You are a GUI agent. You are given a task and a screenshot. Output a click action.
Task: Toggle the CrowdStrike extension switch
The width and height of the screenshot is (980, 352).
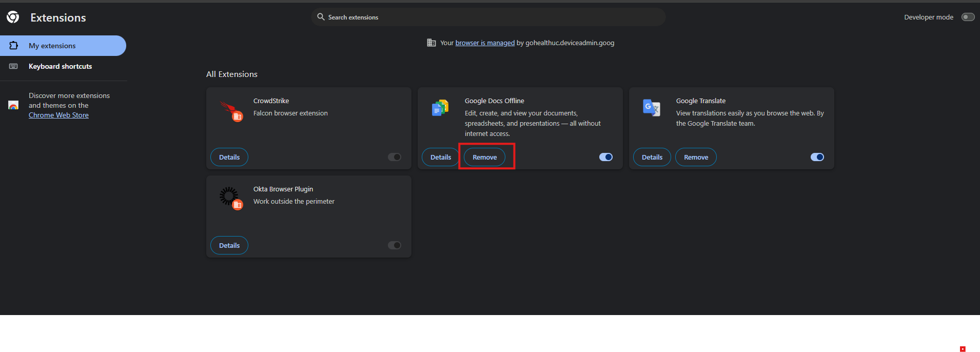click(395, 157)
